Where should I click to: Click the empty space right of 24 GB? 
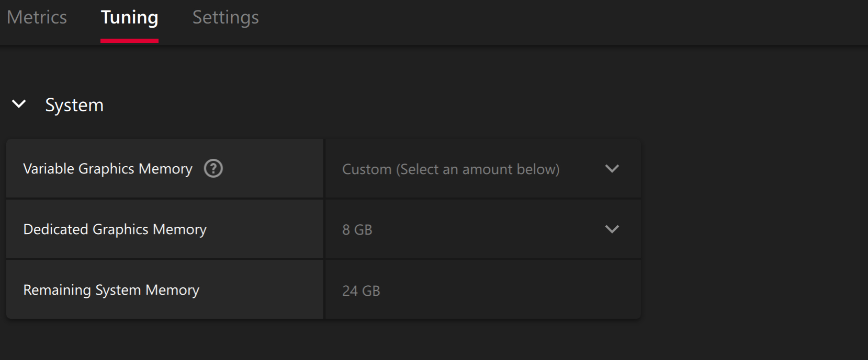pyautogui.click(x=510, y=291)
